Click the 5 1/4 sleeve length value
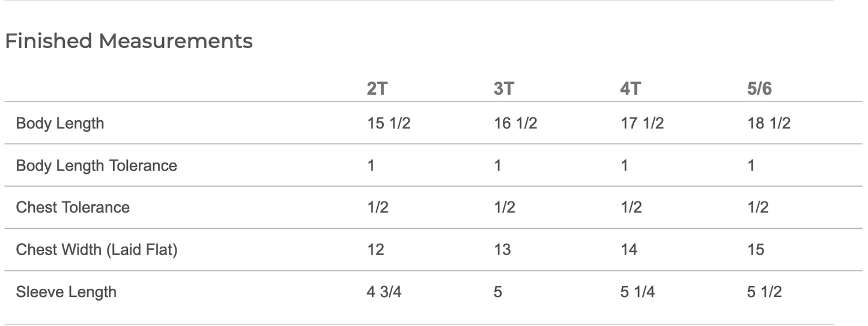The width and height of the screenshot is (868, 326). 638,292
